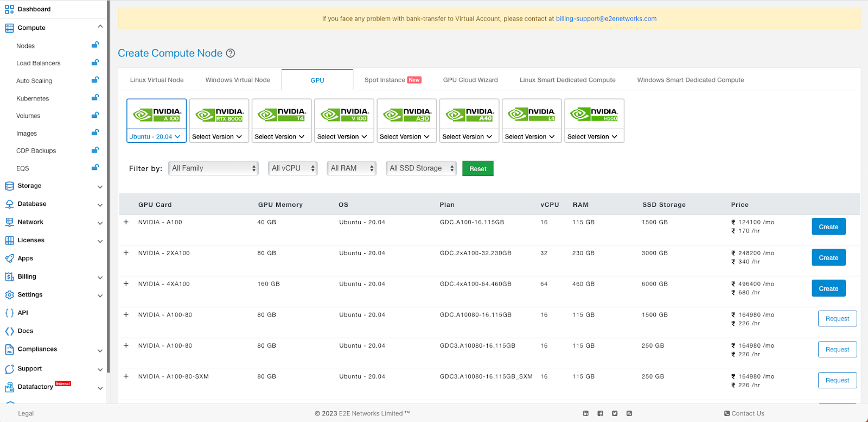Open the All SSD Storage filter dropdown

coord(421,168)
